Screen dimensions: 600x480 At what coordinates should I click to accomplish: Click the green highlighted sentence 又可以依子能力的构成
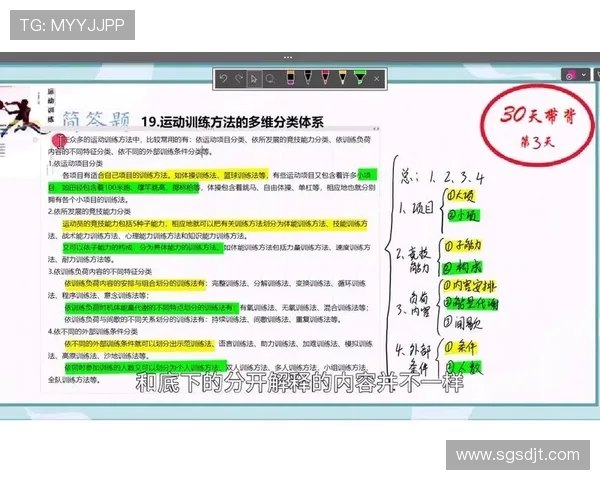click(143, 248)
